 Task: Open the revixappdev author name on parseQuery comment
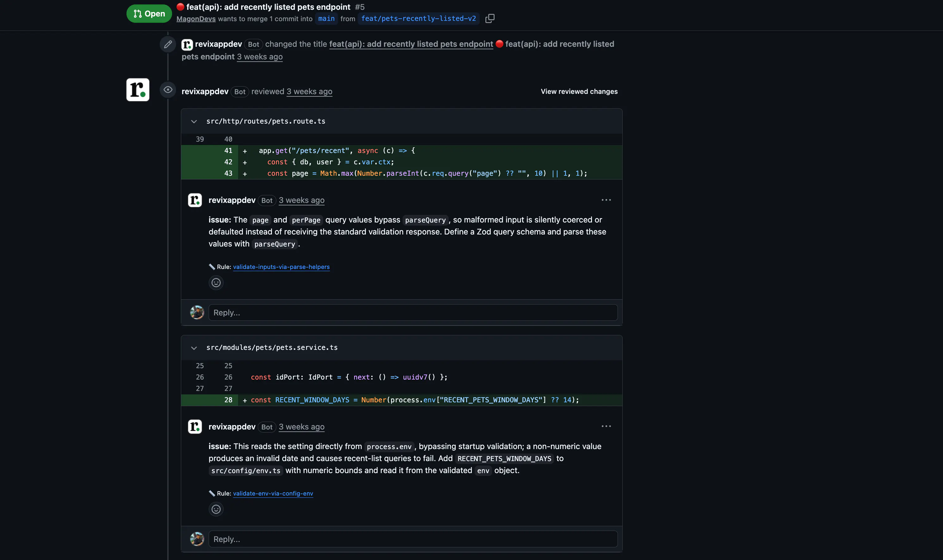click(232, 200)
